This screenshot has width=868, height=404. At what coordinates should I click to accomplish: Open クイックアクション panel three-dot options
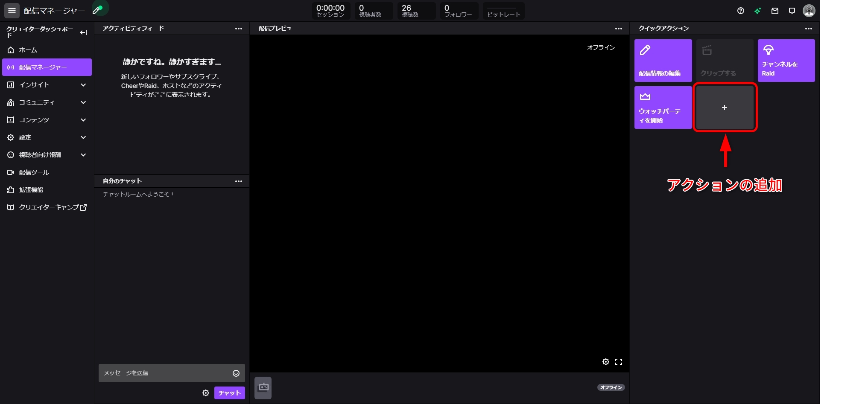click(809, 29)
